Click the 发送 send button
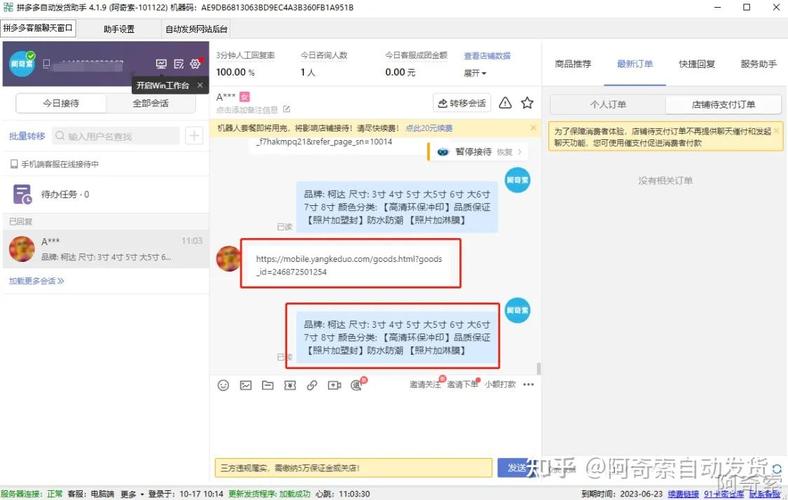Screen dimensions: 788x500 coord(516,468)
